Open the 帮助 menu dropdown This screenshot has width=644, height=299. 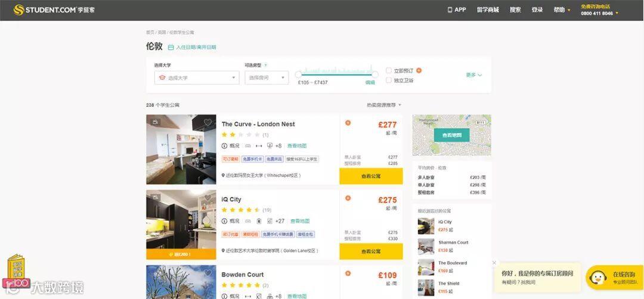(562, 10)
